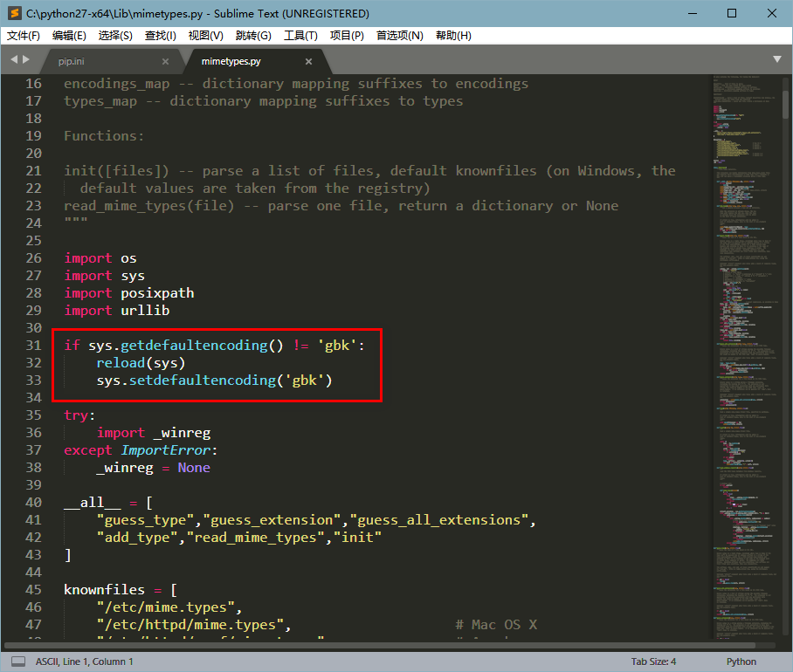Click the 'Functions:' docstring line
The height and width of the screenshot is (672, 793).
(104, 136)
